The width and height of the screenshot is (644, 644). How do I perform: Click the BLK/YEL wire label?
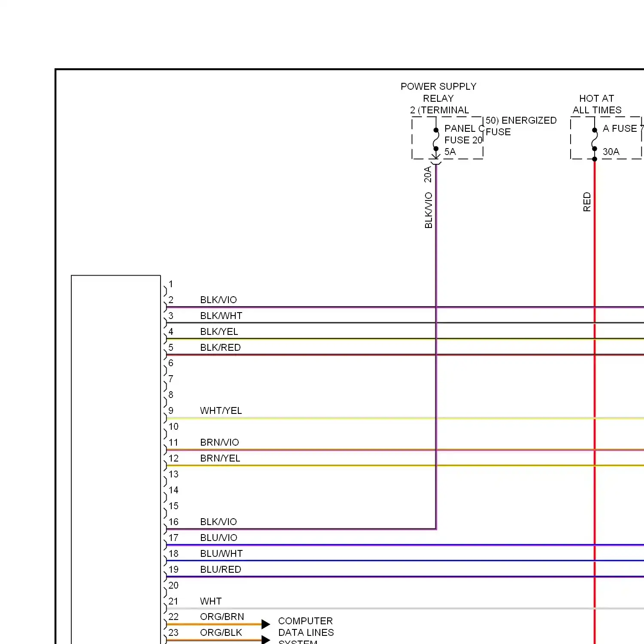(x=219, y=331)
